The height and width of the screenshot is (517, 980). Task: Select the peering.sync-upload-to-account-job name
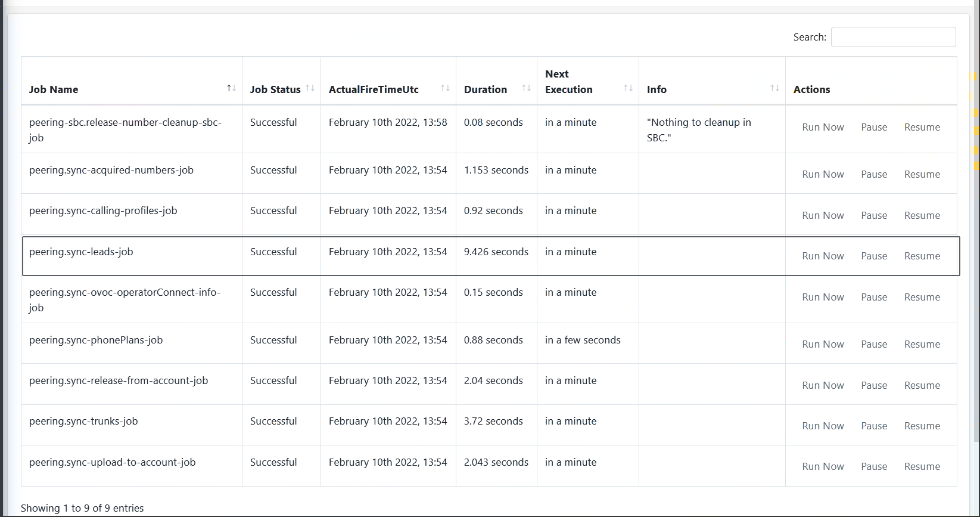[113, 462]
